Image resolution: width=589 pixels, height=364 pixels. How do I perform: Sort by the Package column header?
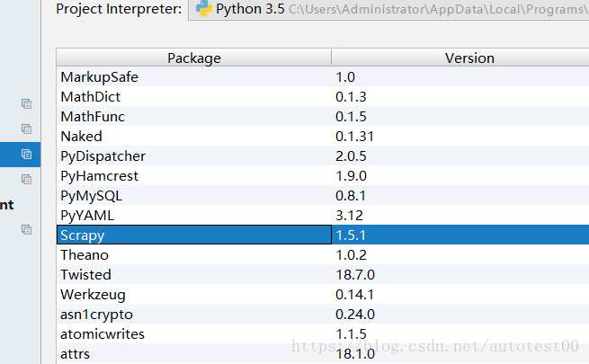tap(194, 58)
